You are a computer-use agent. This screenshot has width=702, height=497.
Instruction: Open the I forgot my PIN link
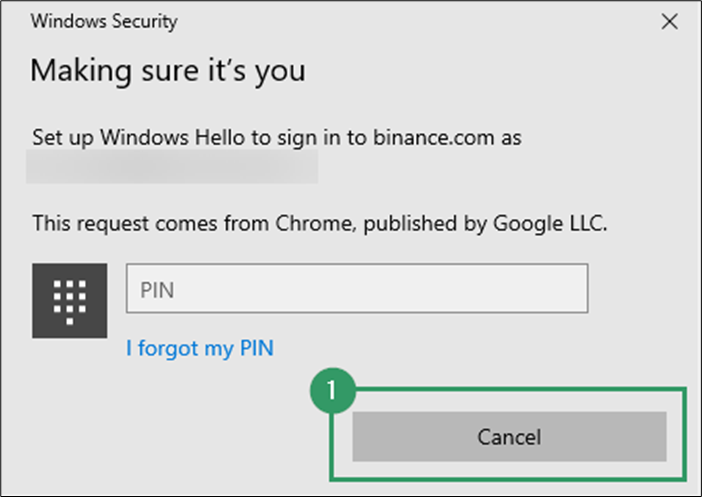click(200, 348)
